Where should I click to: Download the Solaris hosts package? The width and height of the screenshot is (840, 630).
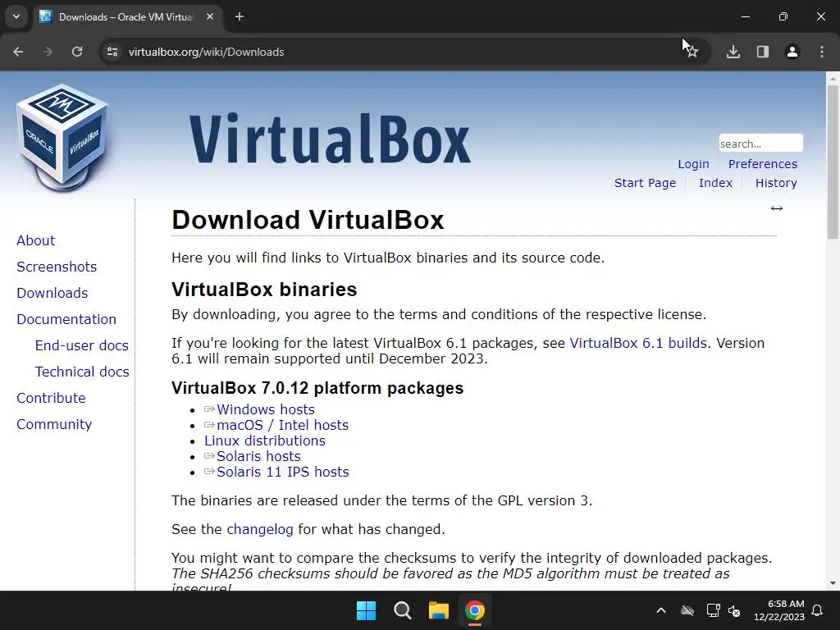pyautogui.click(x=258, y=456)
